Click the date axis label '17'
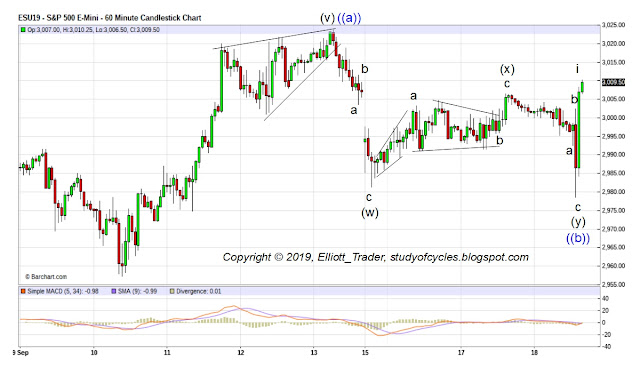This screenshot has width=640, height=384. coord(461,353)
